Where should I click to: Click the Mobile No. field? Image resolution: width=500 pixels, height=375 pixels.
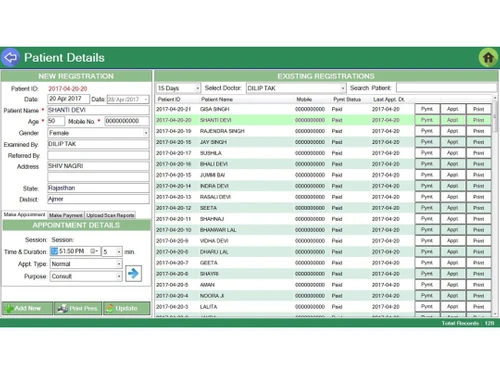pyautogui.click(x=127, y=121)
